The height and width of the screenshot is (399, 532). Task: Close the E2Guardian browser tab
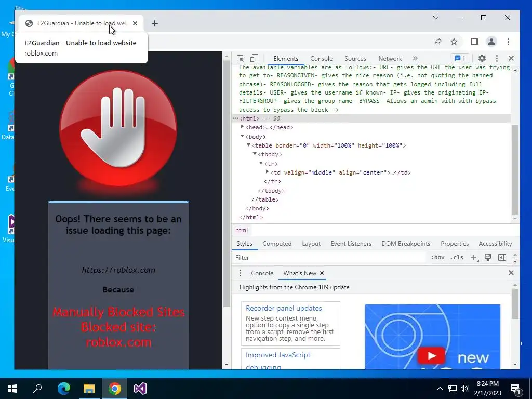click(x=135, y=23)
